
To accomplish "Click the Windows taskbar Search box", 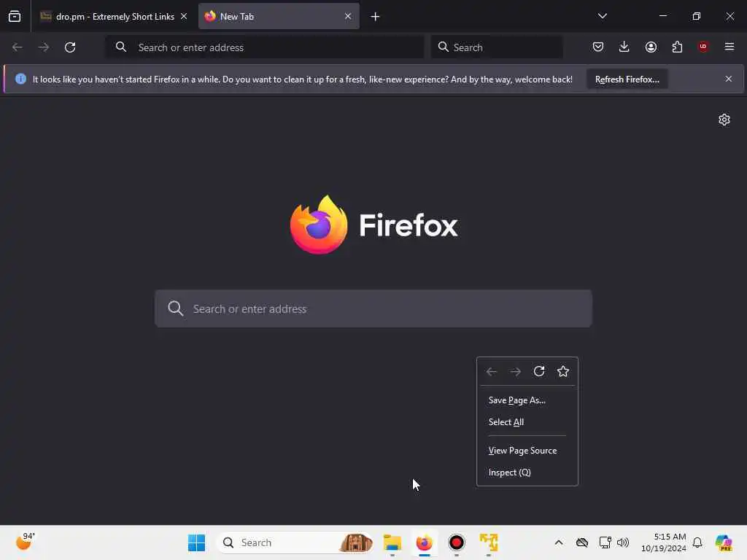I will [x=295, y=542].
